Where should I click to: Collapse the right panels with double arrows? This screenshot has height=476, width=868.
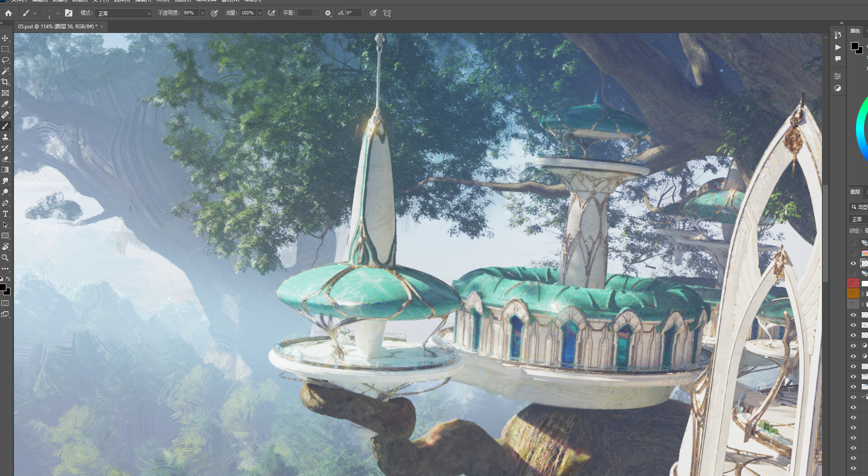[842, 23]
